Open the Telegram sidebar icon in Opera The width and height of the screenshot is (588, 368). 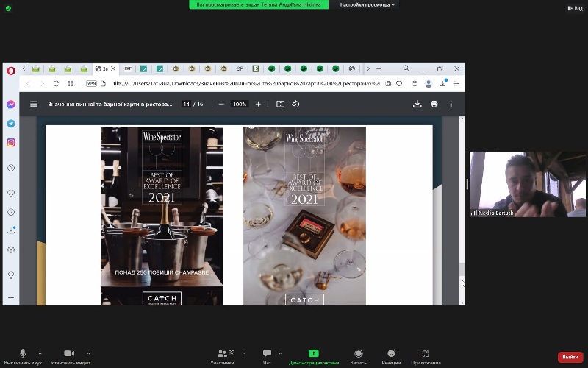click(x=11, y=124)
